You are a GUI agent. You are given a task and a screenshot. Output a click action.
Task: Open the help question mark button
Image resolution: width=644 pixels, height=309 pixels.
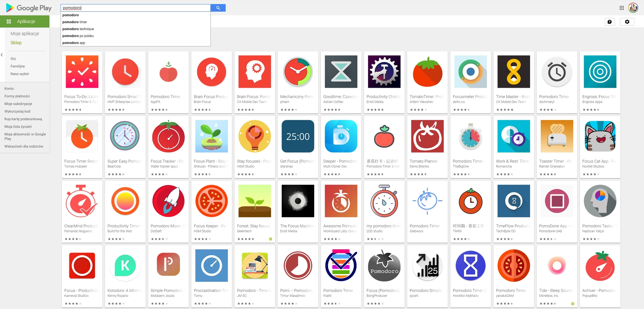pyautogui.click(x=610, y=22)
